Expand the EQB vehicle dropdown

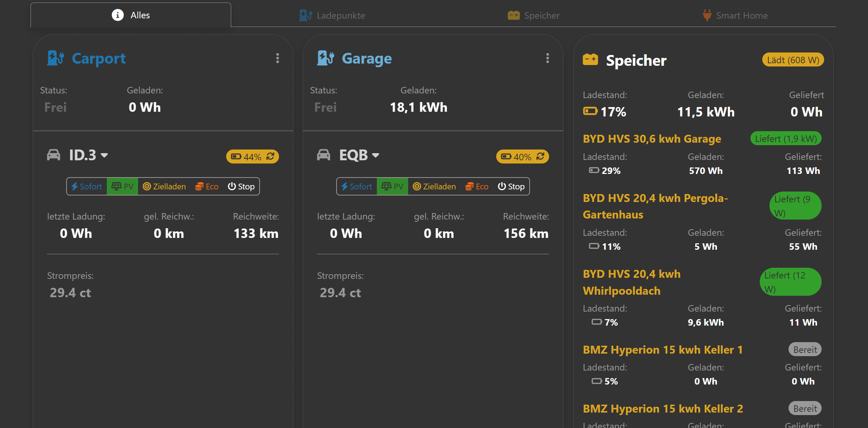click(375, 155)
